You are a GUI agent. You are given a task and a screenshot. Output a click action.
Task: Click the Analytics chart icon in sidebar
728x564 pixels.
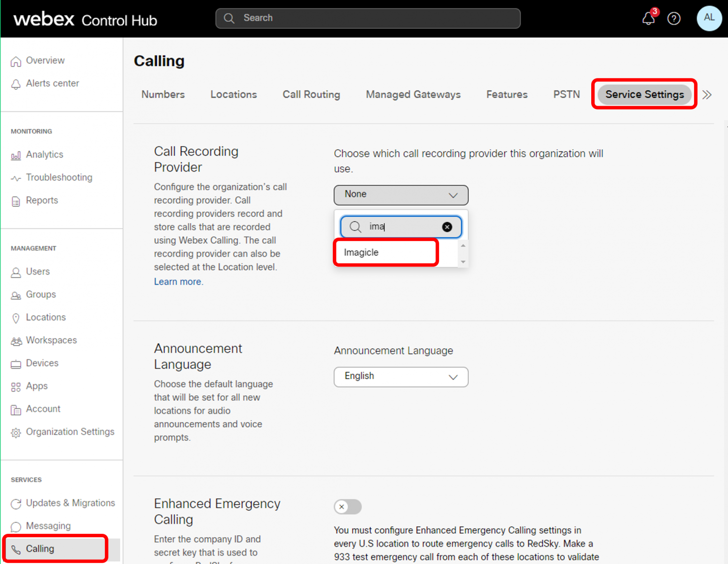coord(16,155)
